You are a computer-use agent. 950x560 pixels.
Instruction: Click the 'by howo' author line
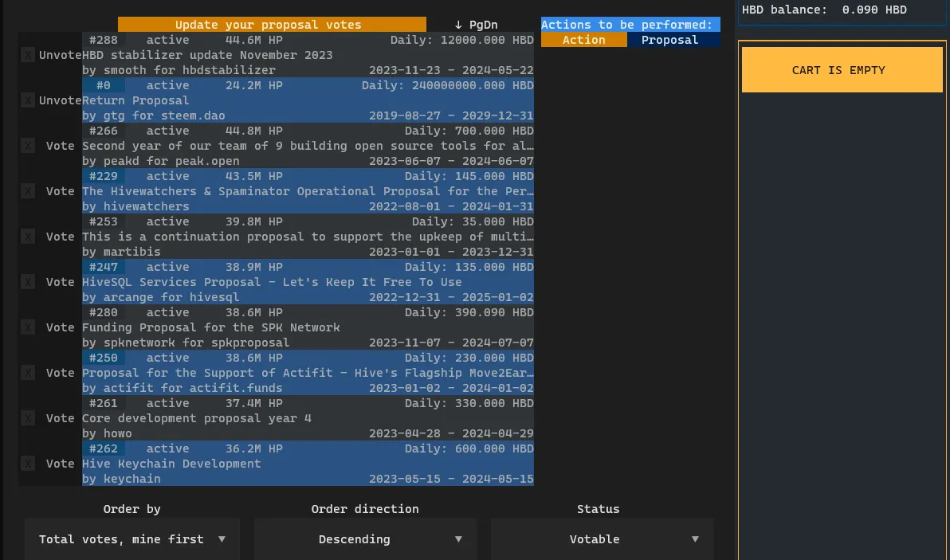108,433
